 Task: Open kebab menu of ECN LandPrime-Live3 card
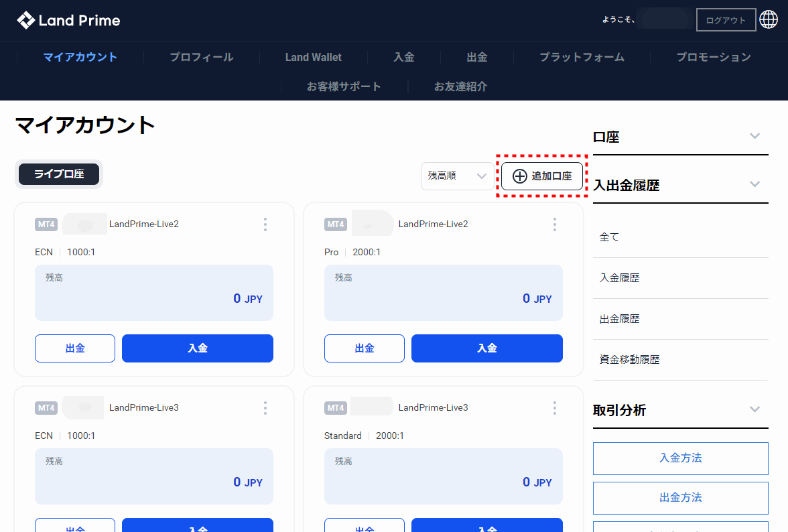pyautogui.click(x=265, y=408)
